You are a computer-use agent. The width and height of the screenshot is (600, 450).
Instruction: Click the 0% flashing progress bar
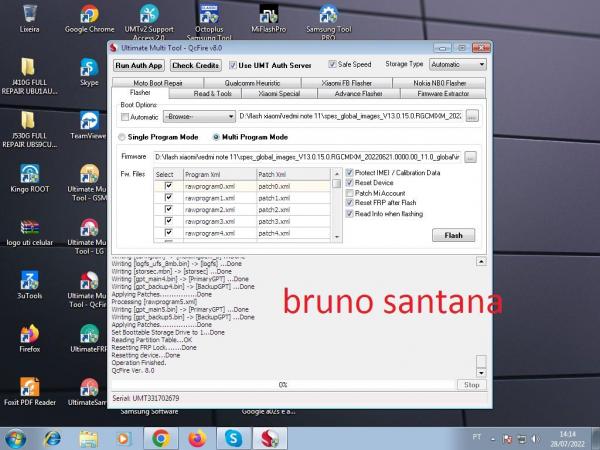tap(283, 385)
